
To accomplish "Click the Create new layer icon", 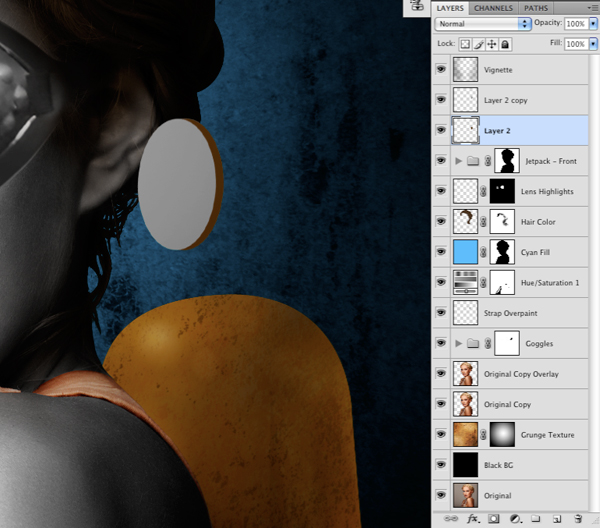I will coord(557,519).
